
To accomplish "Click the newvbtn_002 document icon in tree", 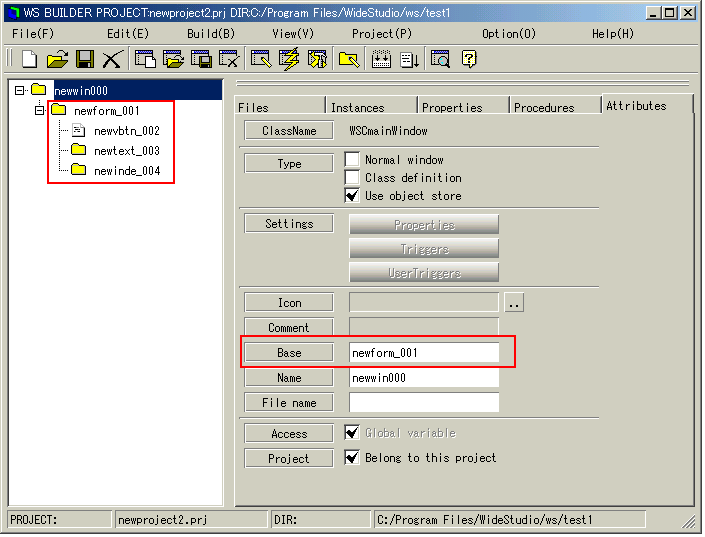I will coord(78,130).
